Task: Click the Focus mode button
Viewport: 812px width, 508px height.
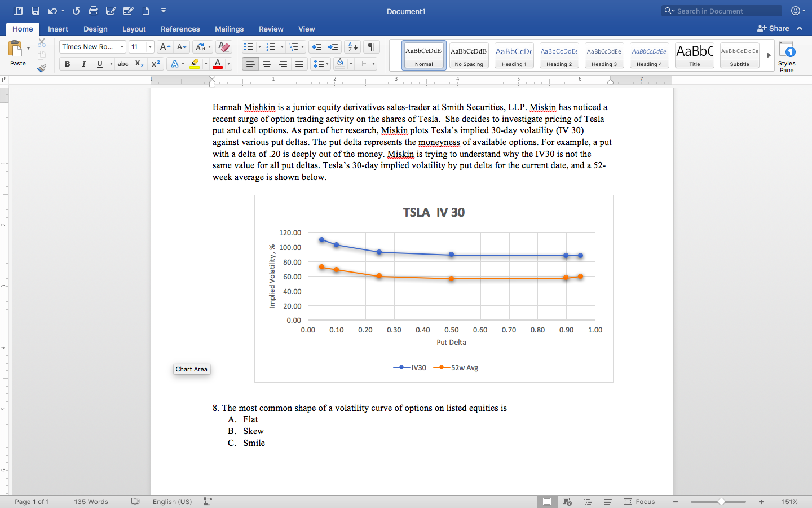Action: tap(639, 501)
